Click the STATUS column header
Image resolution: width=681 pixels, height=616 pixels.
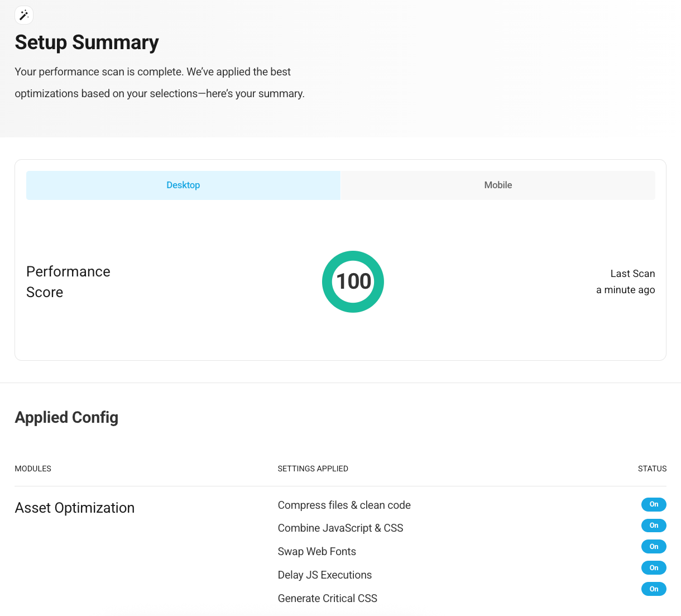[x=652, y=469]
